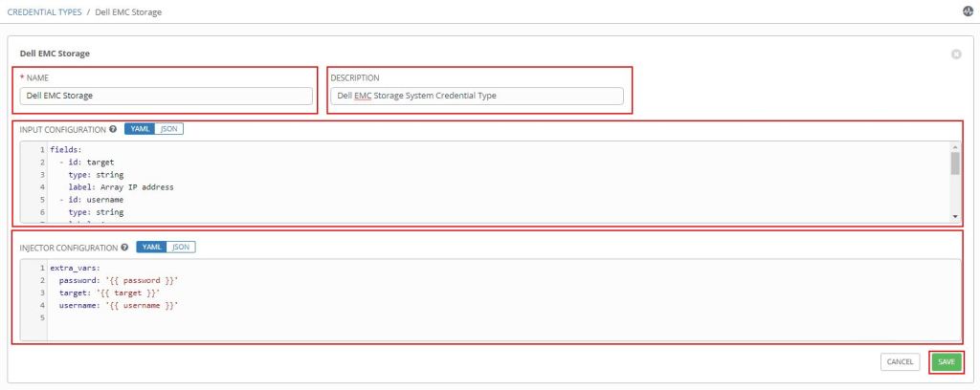Image resolution: width=980 pixels, height=390 pixels.
Task: Click the '- id: username' line
Action: pyautogui.click(x=91, y=200)
